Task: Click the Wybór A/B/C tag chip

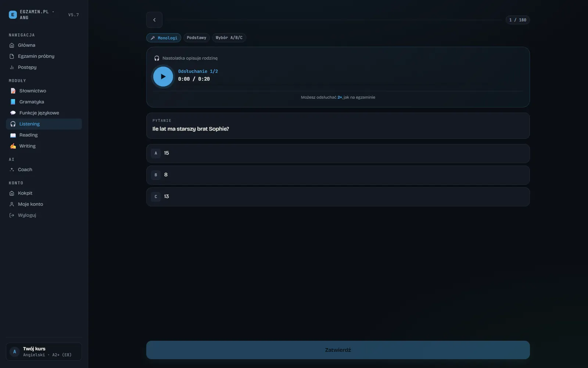Action: coord(229,38)
